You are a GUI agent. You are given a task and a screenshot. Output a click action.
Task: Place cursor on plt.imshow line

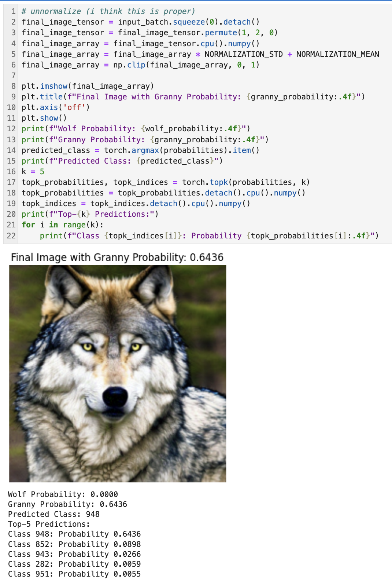click(x=88, y=86)
